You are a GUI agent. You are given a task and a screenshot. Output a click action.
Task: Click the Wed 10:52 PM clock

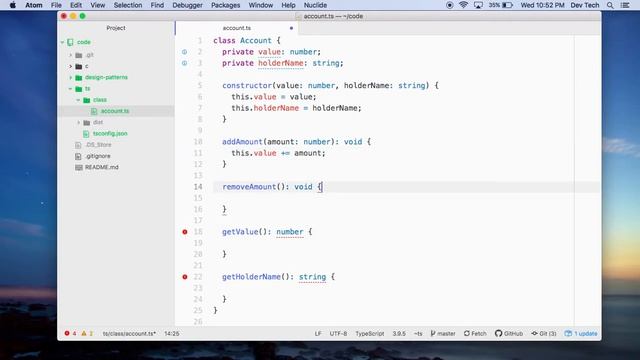(542, 5)
